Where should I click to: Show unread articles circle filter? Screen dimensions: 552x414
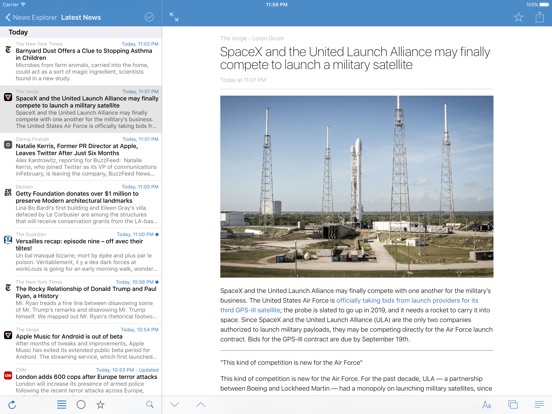pyautogui.click(x=81, y=405)
